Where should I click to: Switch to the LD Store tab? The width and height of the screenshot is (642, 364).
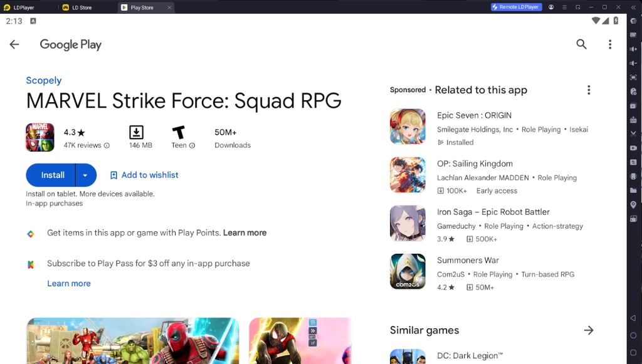coord(81,8)
